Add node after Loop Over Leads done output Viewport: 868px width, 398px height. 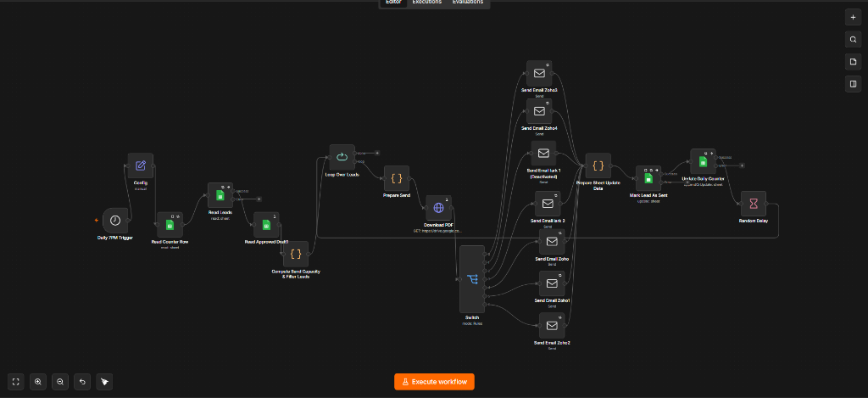point(377,153)
